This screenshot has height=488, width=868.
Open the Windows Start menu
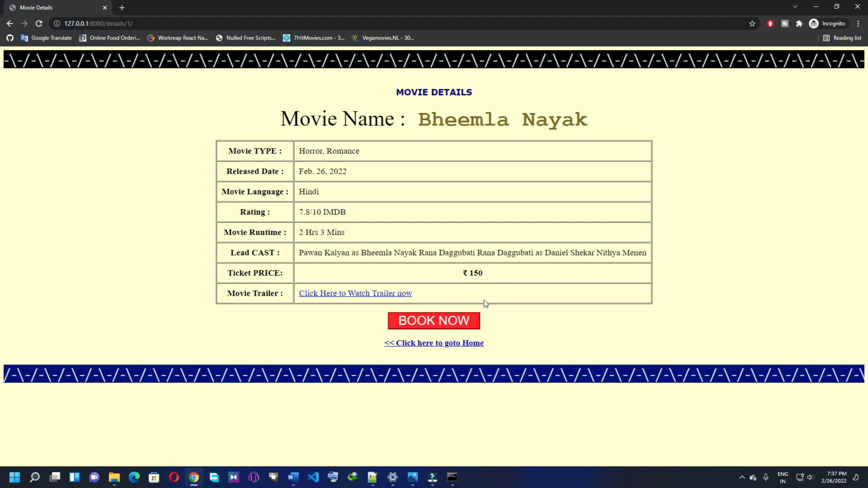(15, 477)
